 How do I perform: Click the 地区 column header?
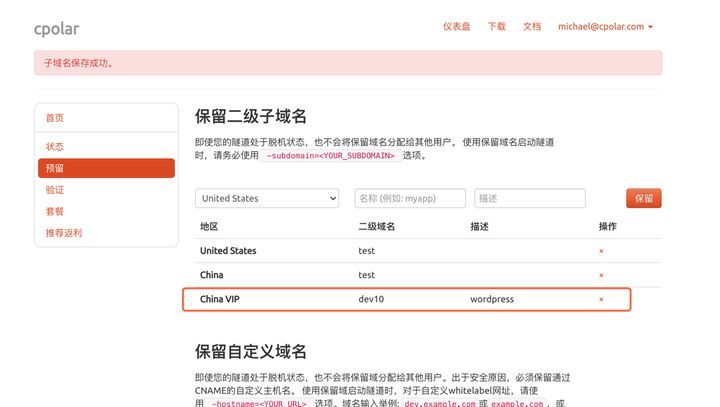pos(209,226)
